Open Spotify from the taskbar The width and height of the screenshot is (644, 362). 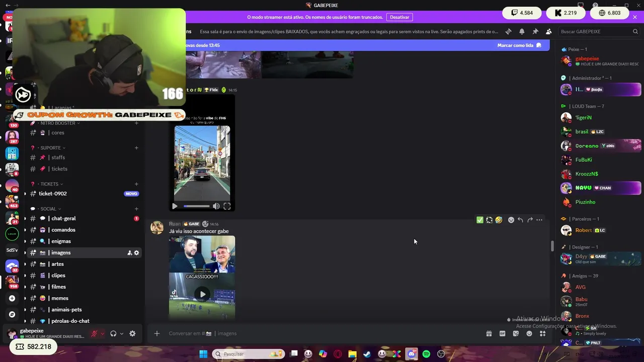point(426,354)
